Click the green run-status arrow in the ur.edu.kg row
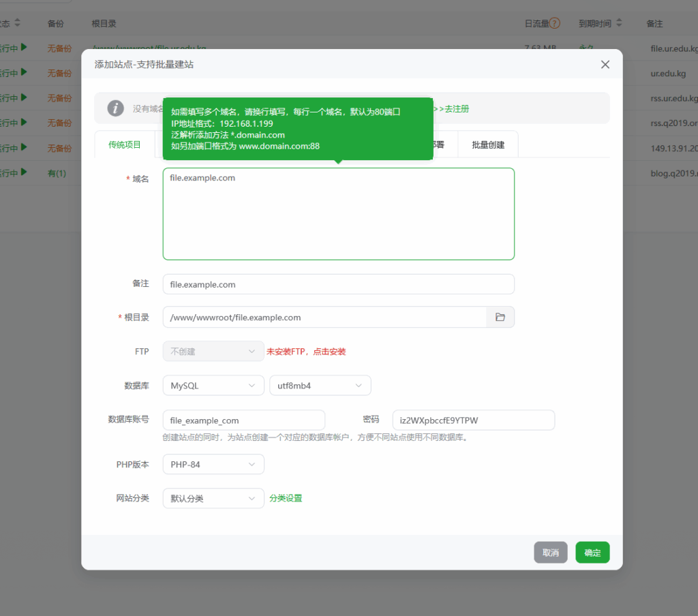Screen dimensions: 698x616 point(25,73)
